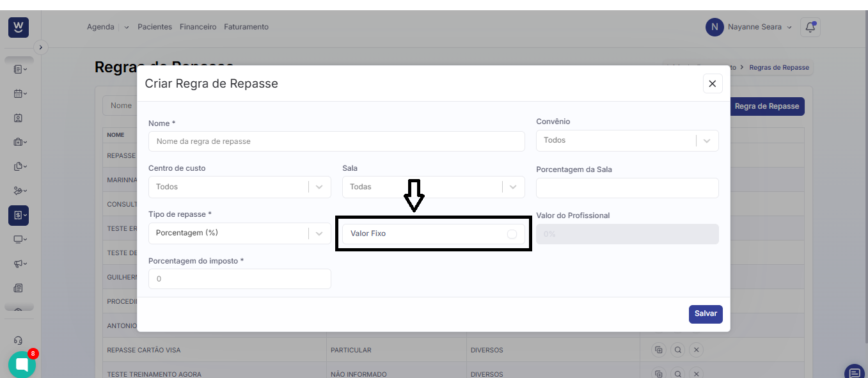This screenshot has height=378, width=868.
Task: Open the patient badge sidebar icon
Action: click(x=19, y=118)
